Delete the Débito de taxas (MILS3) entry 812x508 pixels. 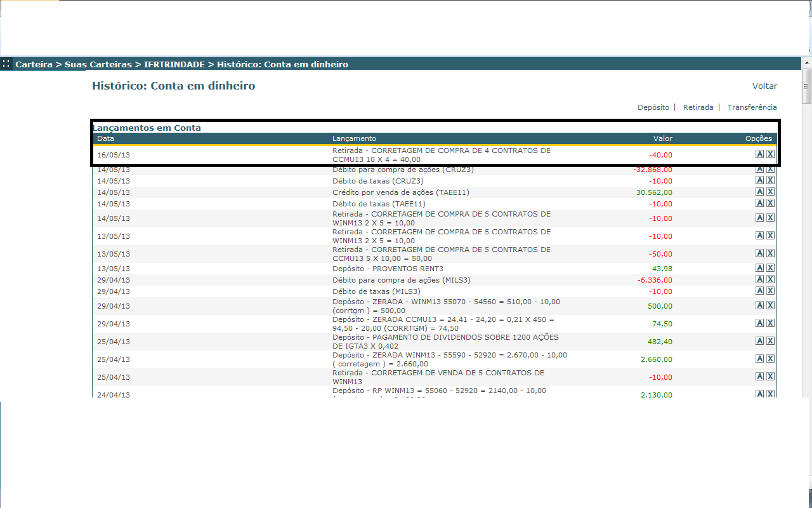point(770,291)
